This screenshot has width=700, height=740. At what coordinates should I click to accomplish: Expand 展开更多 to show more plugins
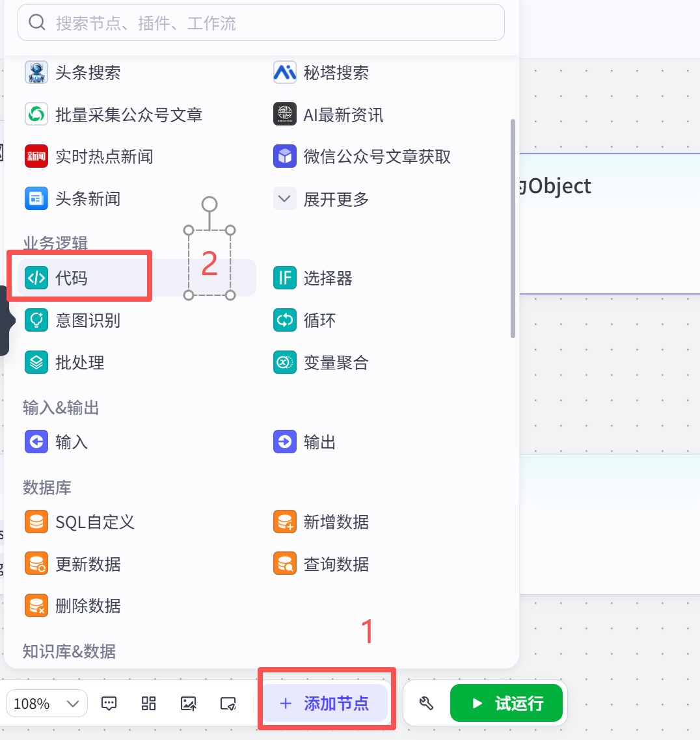click(335, 199)
